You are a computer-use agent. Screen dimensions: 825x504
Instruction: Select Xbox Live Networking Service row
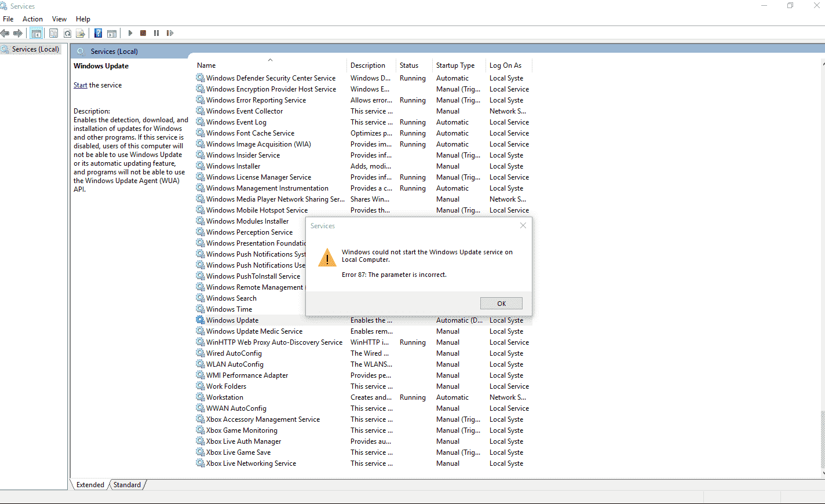click(x=363, y=463)
